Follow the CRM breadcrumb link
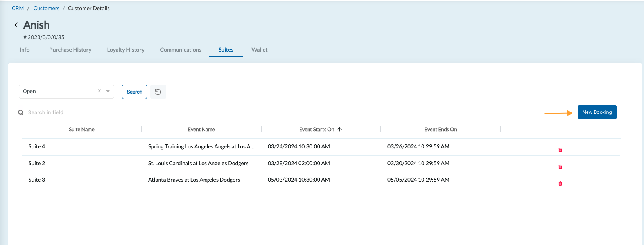 pos(18,8)
